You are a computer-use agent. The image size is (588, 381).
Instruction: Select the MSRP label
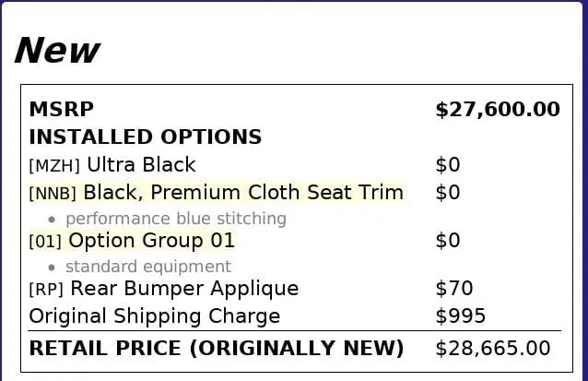(x=61, y=109)
